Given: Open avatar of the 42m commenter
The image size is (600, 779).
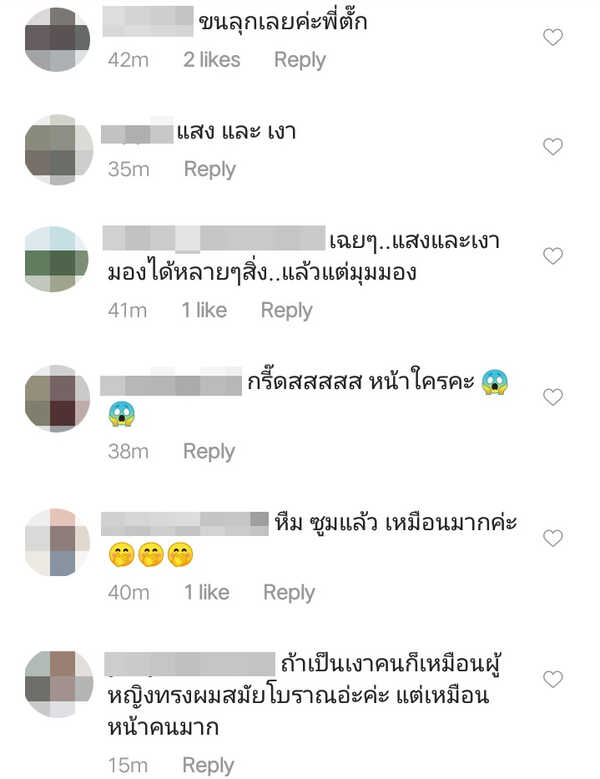Looking at the screenshot, I should click(58, 40).
